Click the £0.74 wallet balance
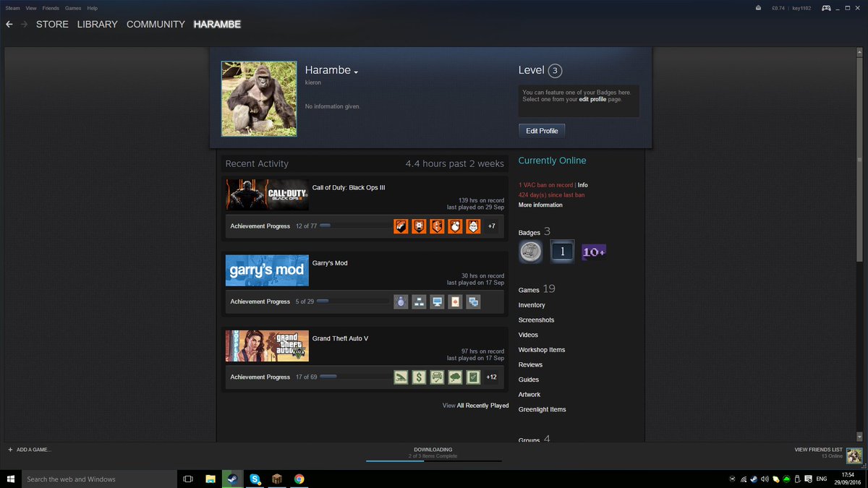Viewport: 868px width, 488px height. point(778,8)
